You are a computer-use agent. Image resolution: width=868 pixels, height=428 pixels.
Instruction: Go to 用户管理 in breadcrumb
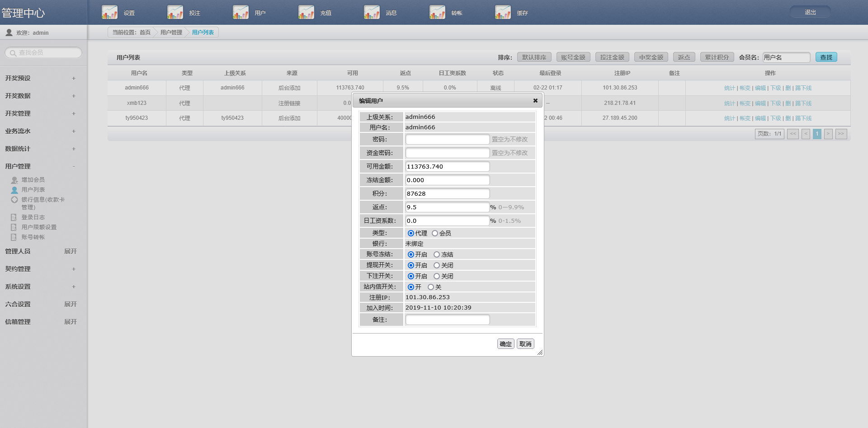171,33
